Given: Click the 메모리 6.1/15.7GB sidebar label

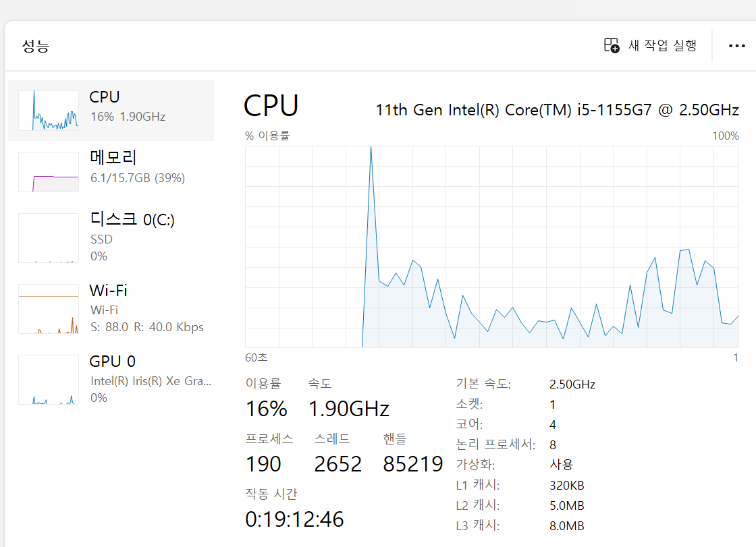Looking at the screenshot, I should point(137,178).
